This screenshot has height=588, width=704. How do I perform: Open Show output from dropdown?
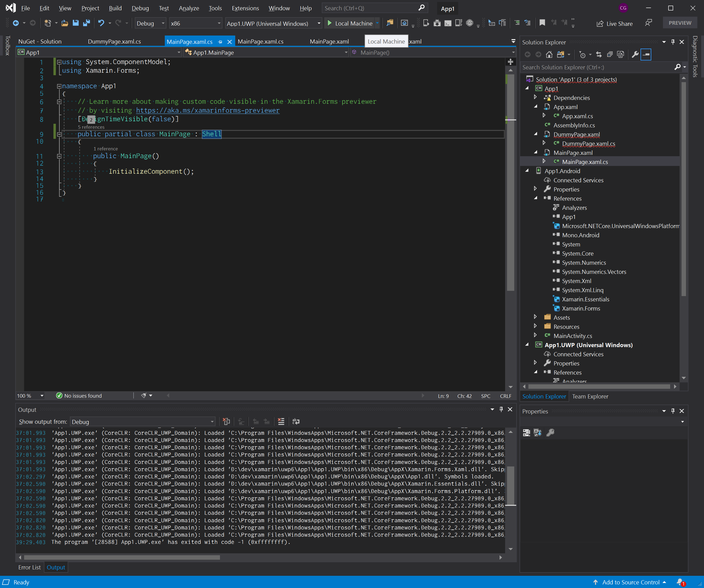[x=143, y=422]
